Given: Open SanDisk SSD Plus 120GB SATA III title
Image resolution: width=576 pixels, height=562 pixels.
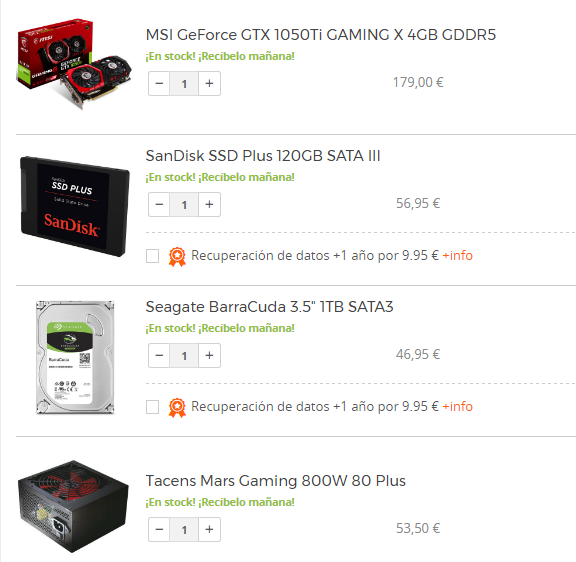Looking at the screenshot, I should click(x=263, y=156).
